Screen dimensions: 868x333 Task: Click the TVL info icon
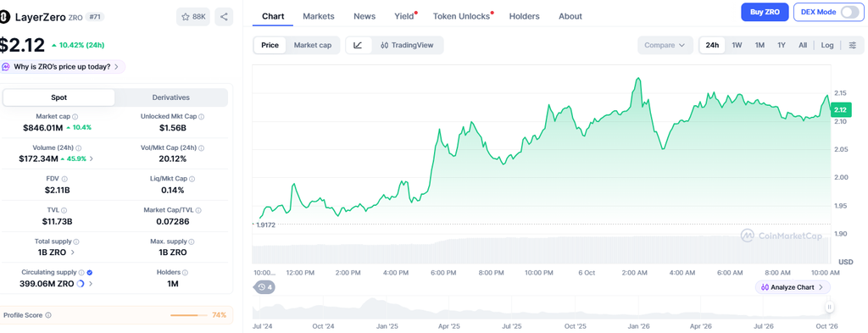pyautogui.click(x=64, y=210)
